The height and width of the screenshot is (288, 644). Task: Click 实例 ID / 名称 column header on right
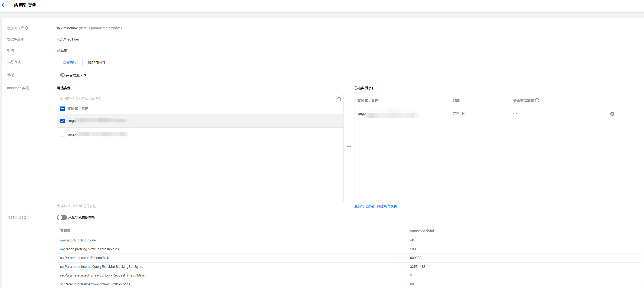pyautogui.click(x=367, y=100)
